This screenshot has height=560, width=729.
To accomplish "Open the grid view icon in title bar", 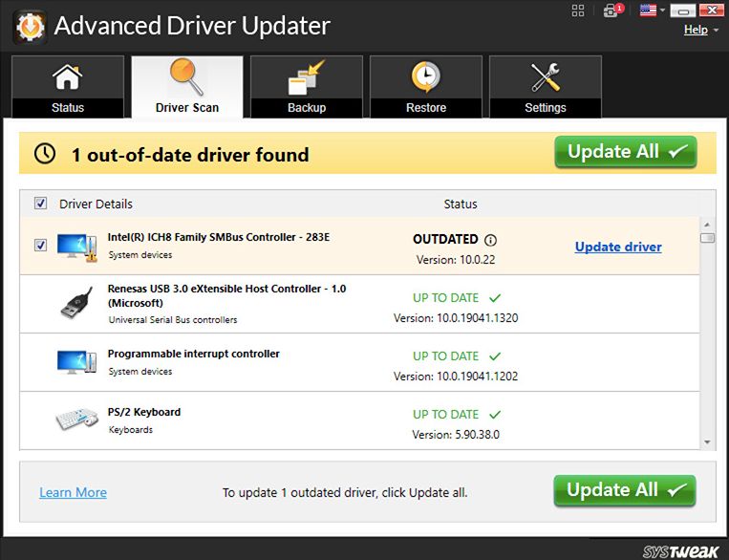I will click(578, 11).
